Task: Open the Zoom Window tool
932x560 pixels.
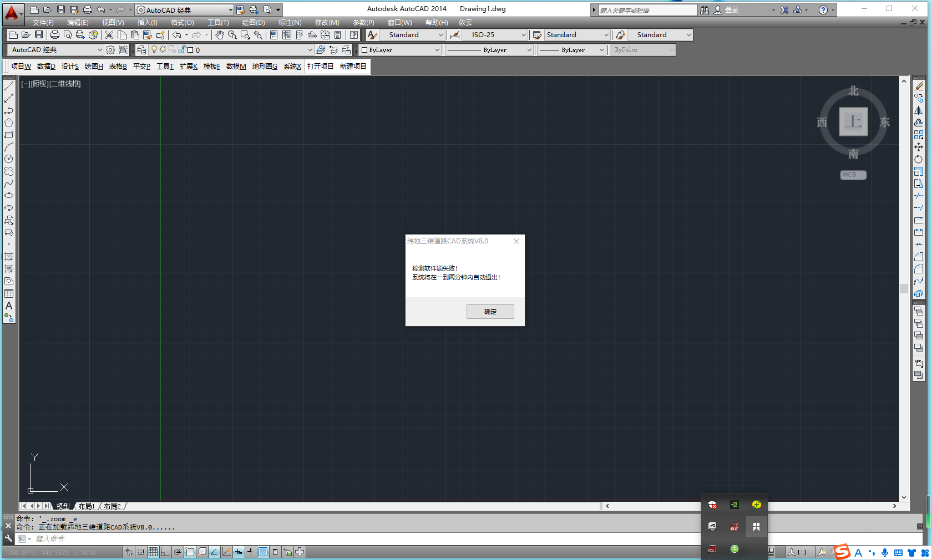Action: tap(245, 35)
